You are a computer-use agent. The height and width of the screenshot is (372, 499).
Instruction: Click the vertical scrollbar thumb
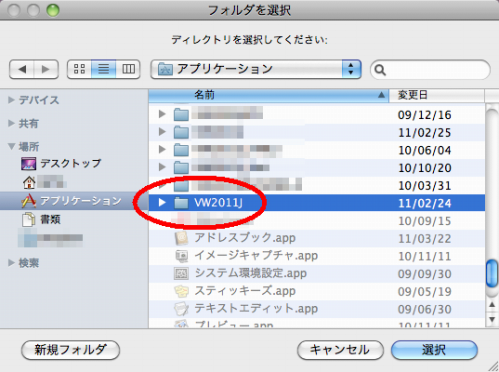(x=492, y=273)
